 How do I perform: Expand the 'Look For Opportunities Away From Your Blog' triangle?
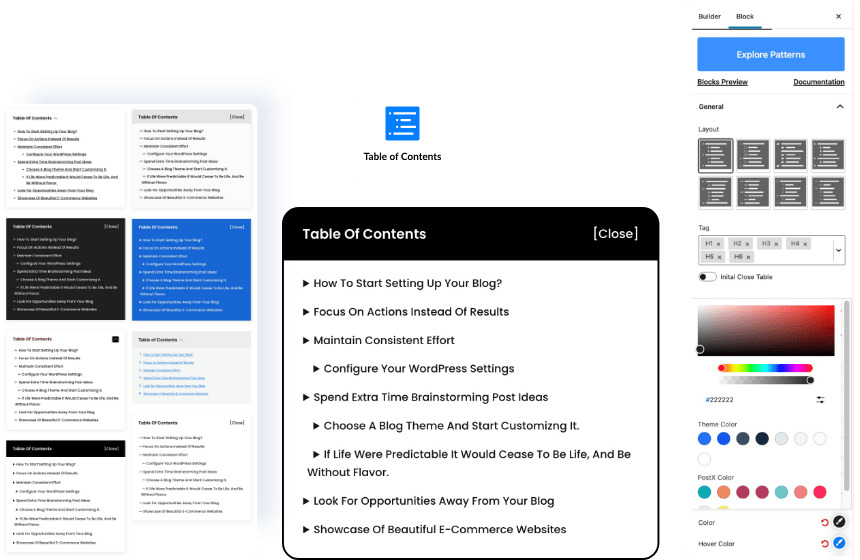(306, 501)
